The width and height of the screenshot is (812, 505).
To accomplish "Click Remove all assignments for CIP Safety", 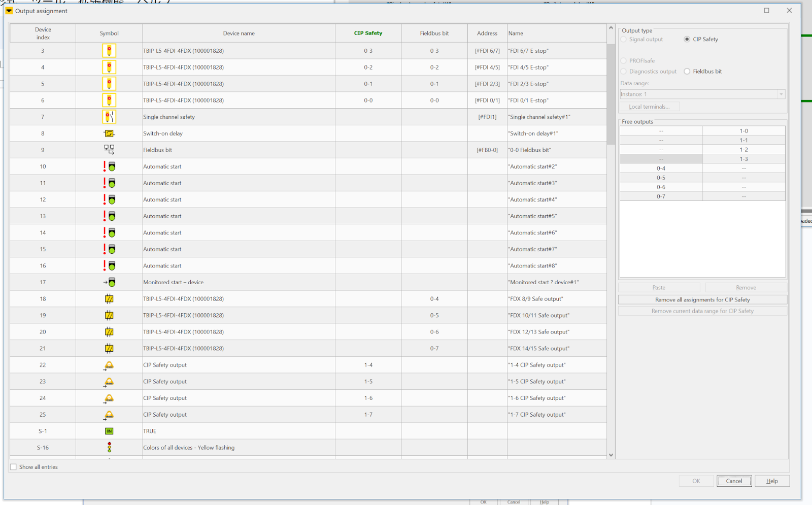I will click(702, 300).
